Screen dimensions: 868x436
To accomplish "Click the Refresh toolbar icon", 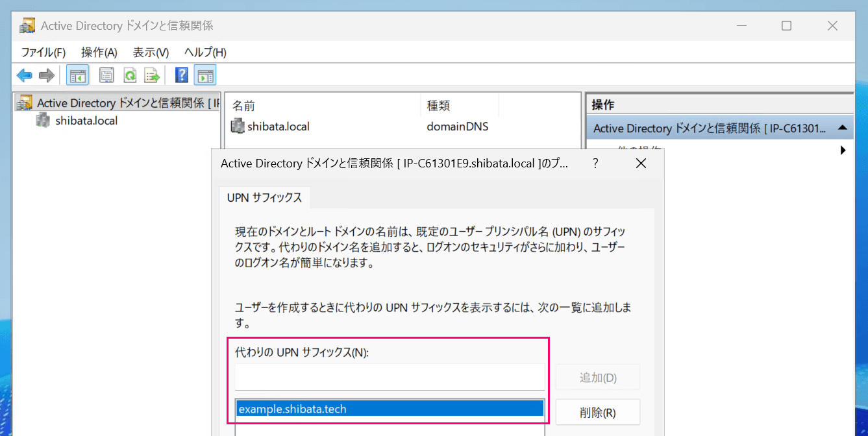I will (130, 76).
